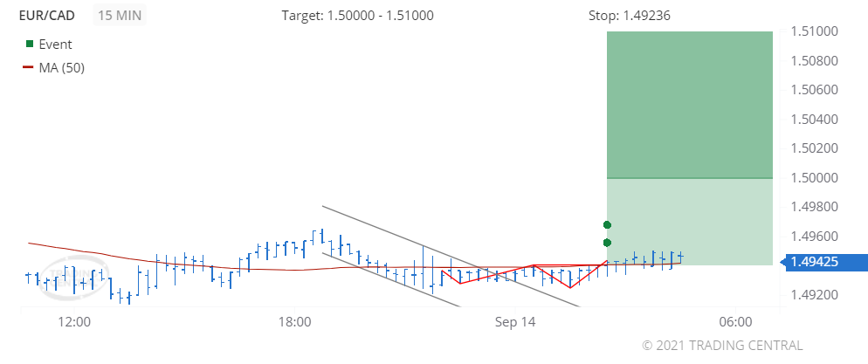
Task: Click the light green lower target zone
Action: click(x=690, y=220)
